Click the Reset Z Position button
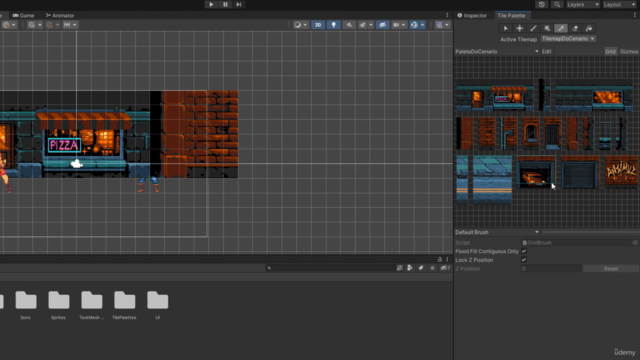 coord(611,269)
